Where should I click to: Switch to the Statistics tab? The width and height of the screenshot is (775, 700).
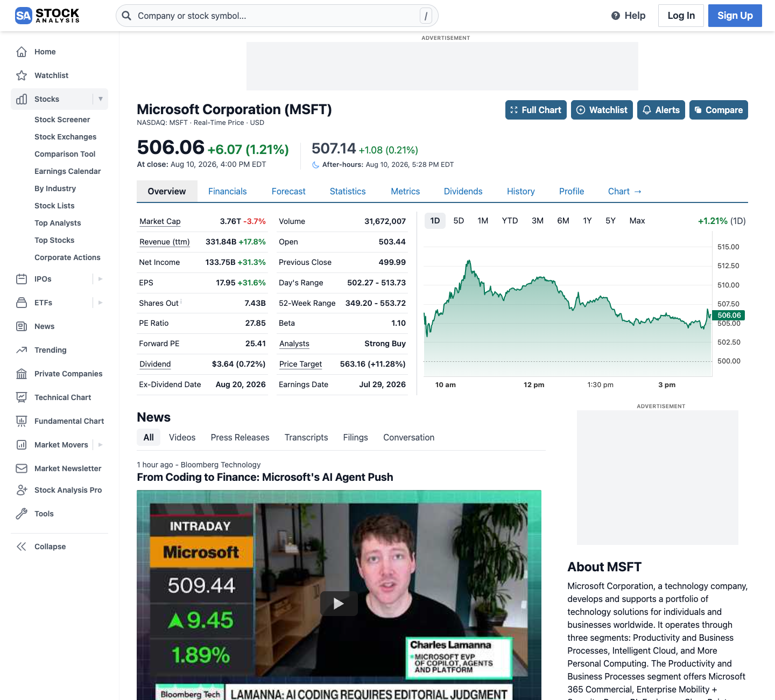click(348, 192)
